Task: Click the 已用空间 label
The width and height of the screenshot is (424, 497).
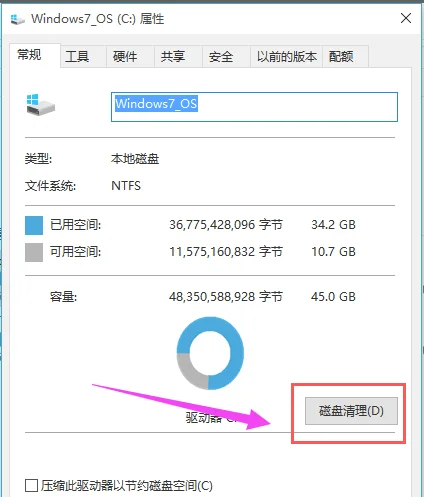Action: pyautogui.click(x=75, y=225)
